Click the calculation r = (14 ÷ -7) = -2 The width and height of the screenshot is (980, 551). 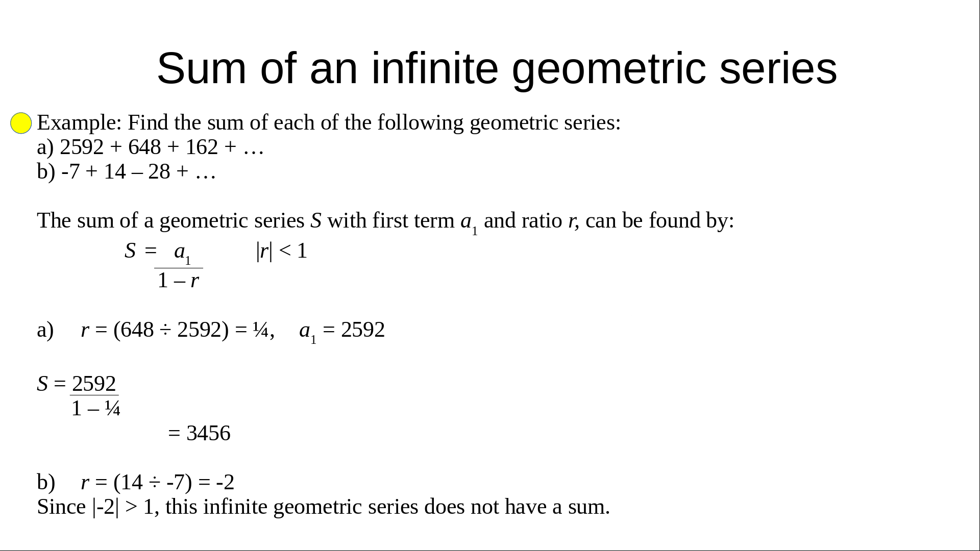[157, 482]
